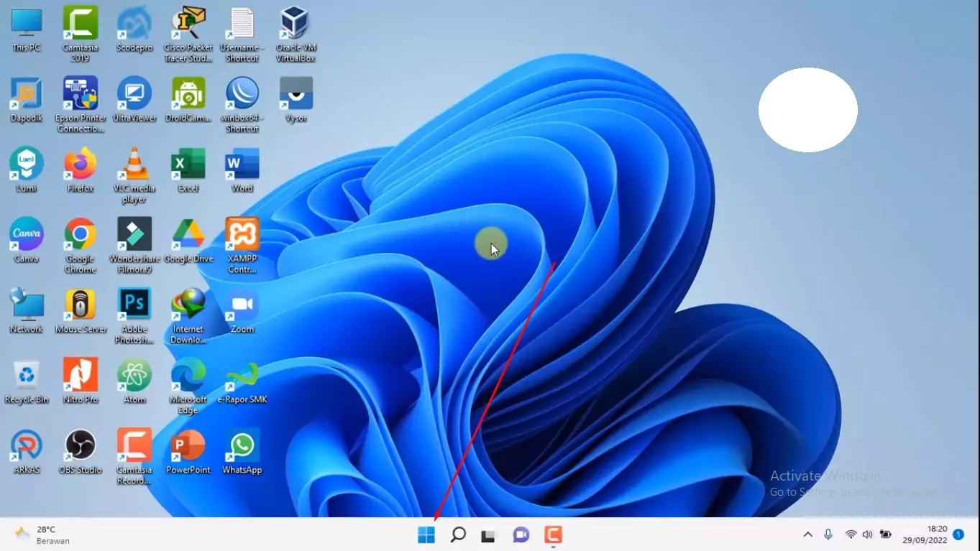The height and width of the screenshot is (551, 980).
Task: Open Word desktop shortcut
Action: click(x=242, y=171)
